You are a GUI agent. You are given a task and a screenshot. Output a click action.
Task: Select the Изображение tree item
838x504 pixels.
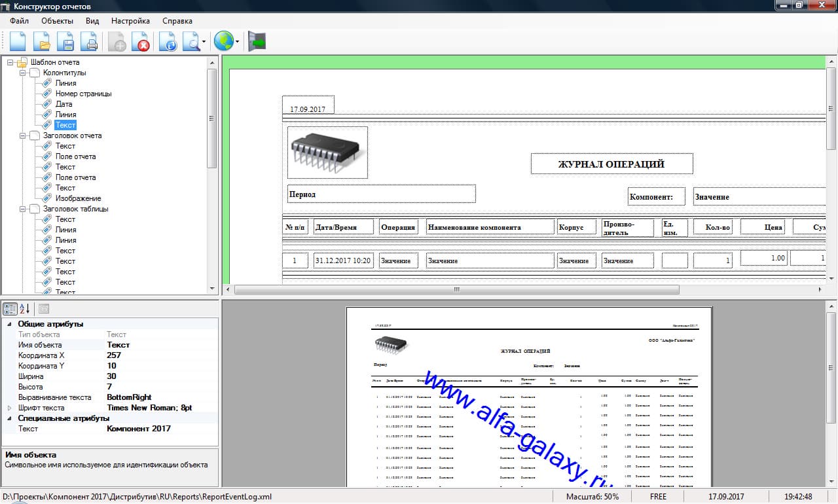(x=79, y=198)
